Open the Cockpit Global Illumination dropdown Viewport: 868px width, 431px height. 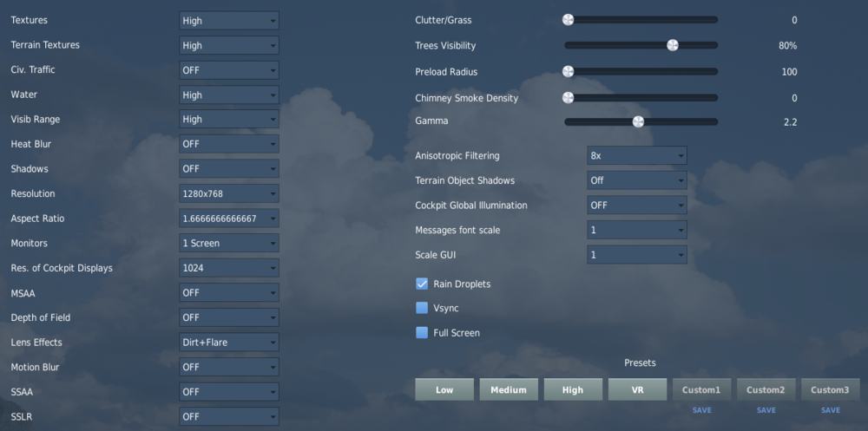636,206
